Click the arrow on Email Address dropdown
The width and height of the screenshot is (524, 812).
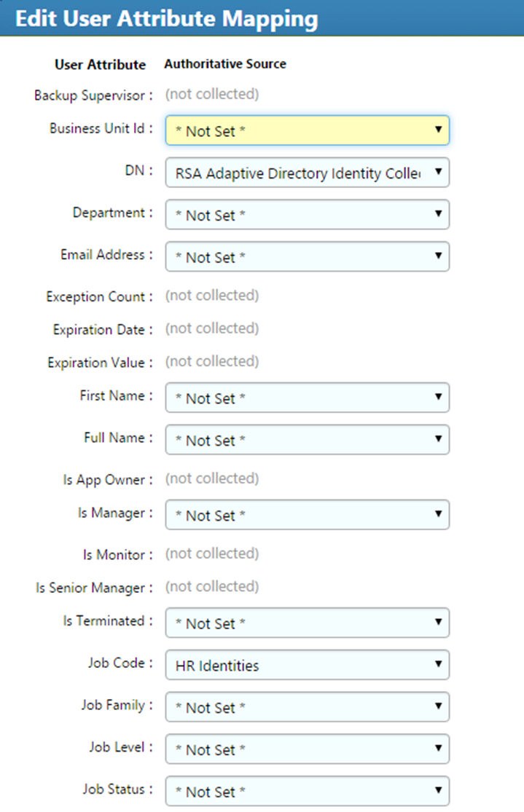pyautogui.click(x=439, y=256)
